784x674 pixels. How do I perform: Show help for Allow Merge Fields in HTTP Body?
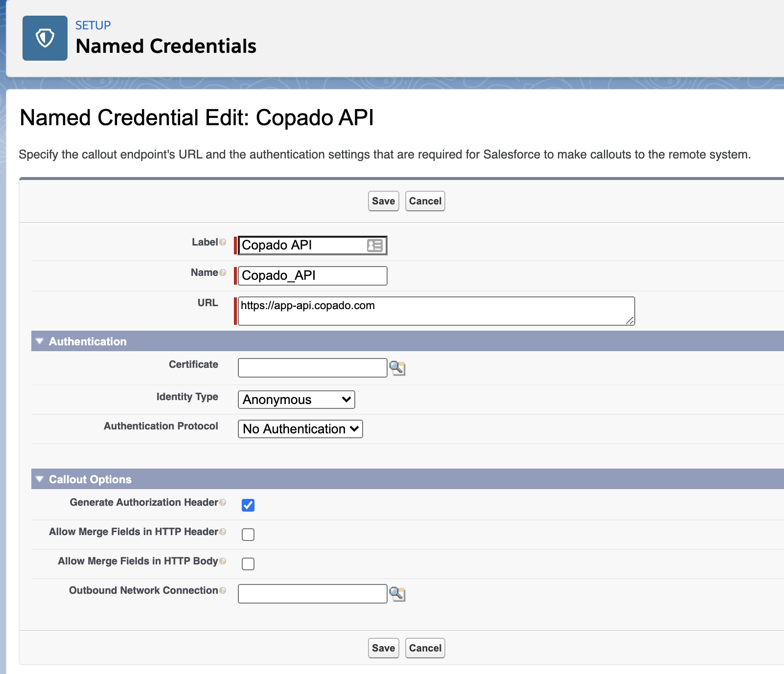coord(223,561)
